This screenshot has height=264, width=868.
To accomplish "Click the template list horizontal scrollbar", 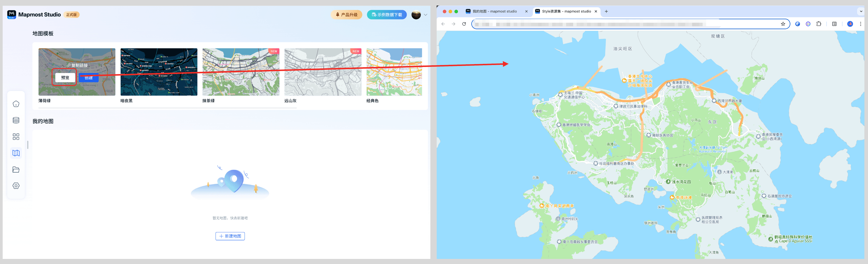I will [168, 108].
